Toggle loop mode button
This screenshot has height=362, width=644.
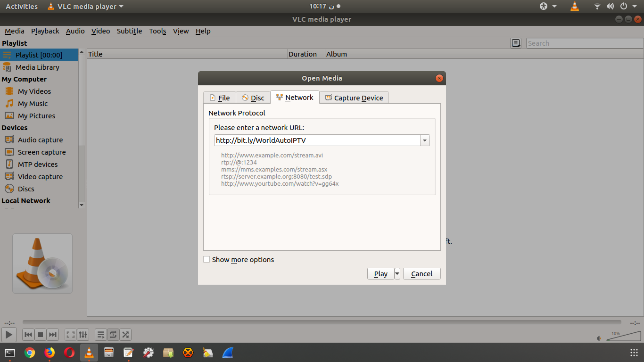tap(113, 335)
